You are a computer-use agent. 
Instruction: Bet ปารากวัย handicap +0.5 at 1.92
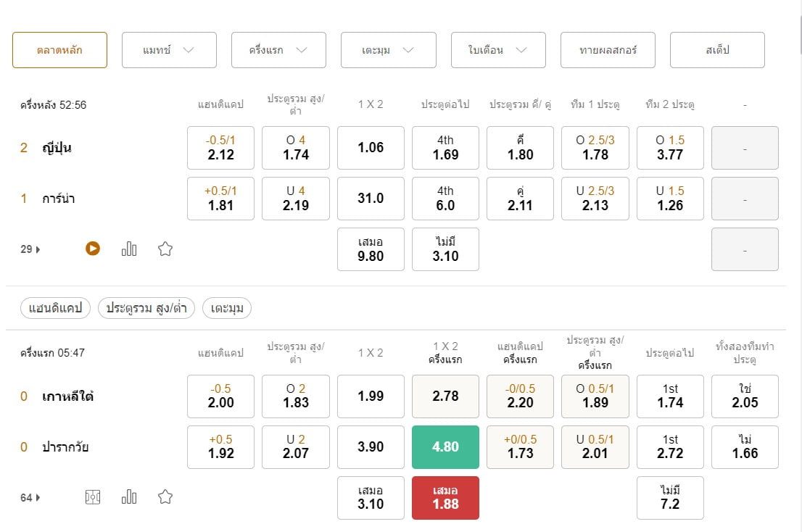pyautogui.click(x=221, y=447)
